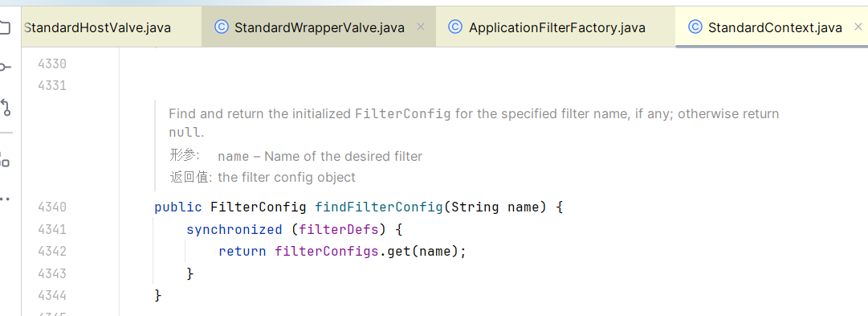
Task: Click line number 4331 in the gutter
Action: pyautogui.click(x=52, y=86)
